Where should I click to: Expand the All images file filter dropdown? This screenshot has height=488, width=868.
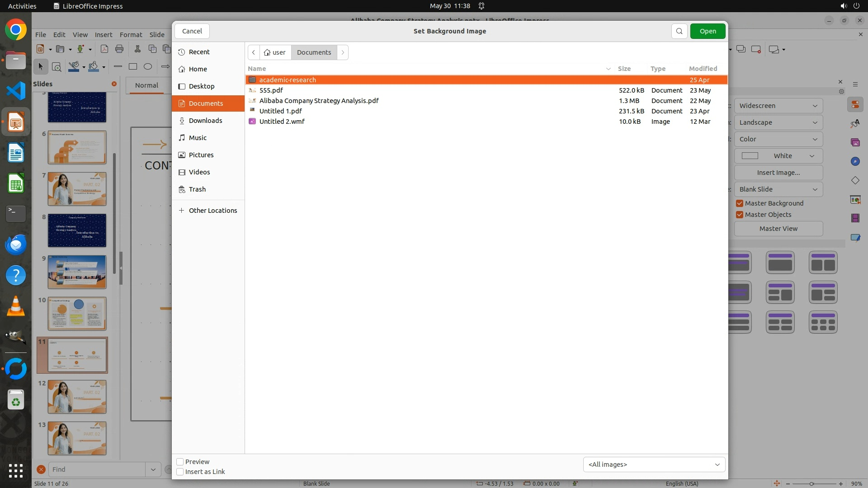pos(654,465)
